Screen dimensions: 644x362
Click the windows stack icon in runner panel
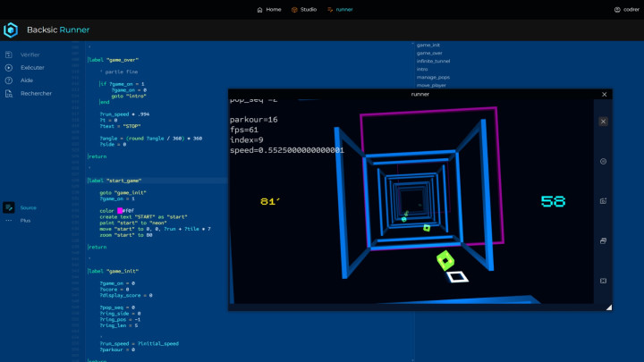604,240
